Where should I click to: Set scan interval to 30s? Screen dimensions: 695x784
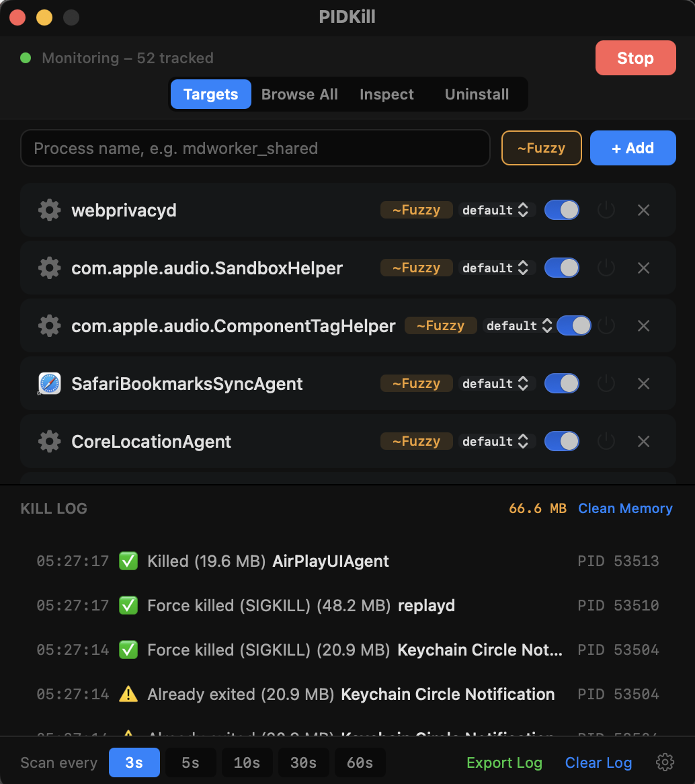pyautogui.click(x=304, y=762)
